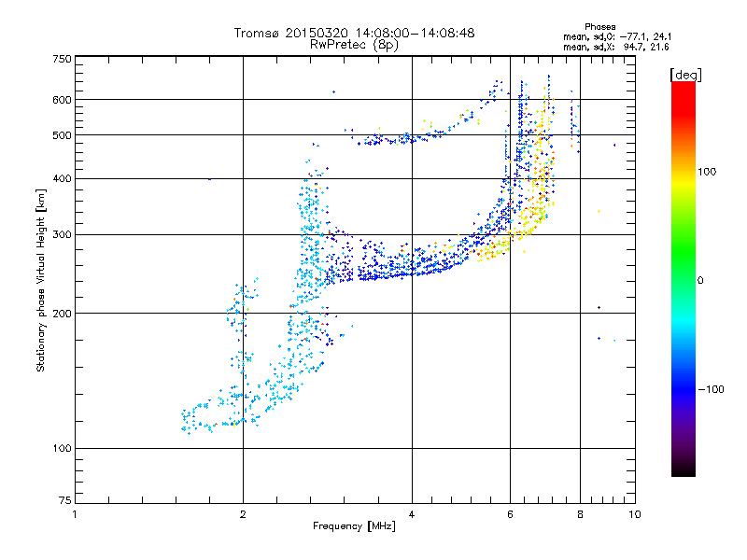Click the 'Phases' heading text

[x=599, y=27]
